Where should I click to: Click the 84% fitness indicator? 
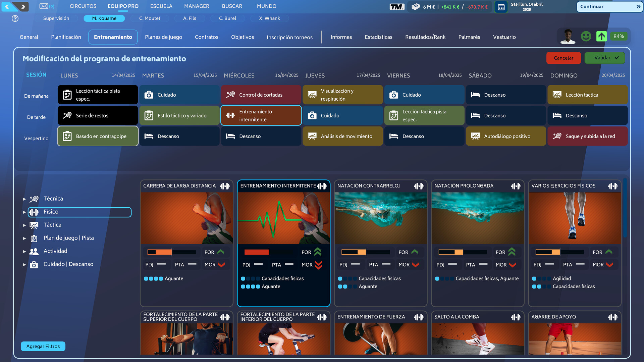(x=619, y=36)
